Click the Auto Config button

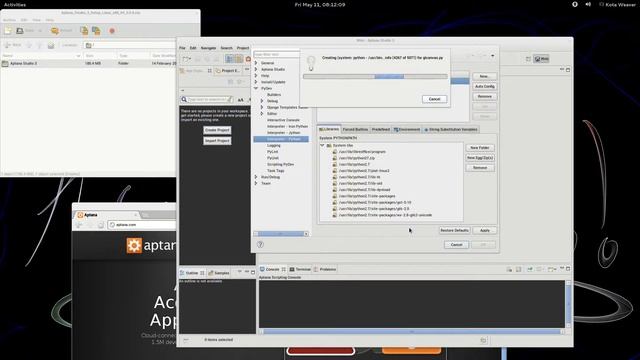(x=484, y=87)
